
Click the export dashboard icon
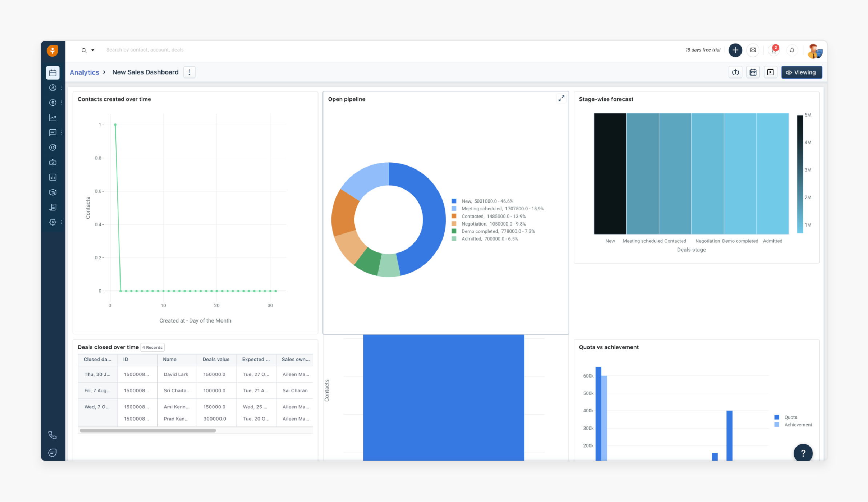[x=735, y=72]
